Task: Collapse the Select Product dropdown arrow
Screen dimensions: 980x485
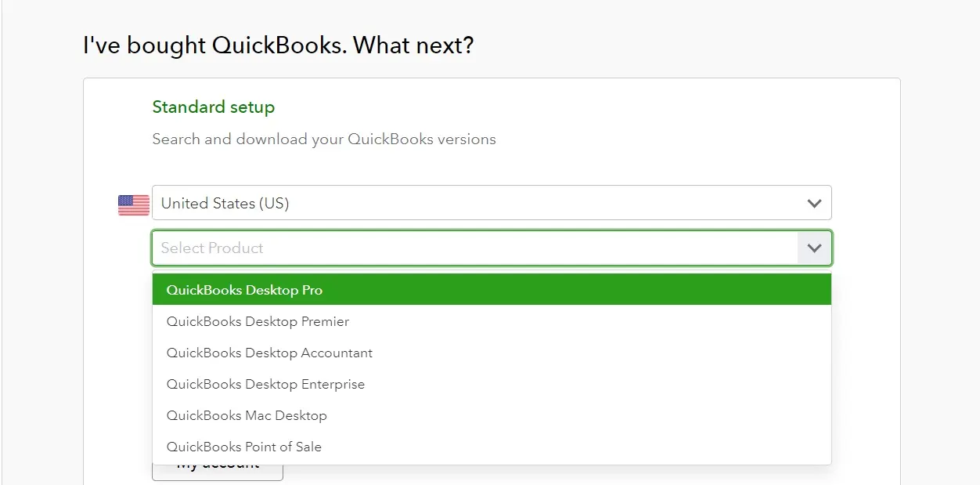Action: [x=814, y=248]
